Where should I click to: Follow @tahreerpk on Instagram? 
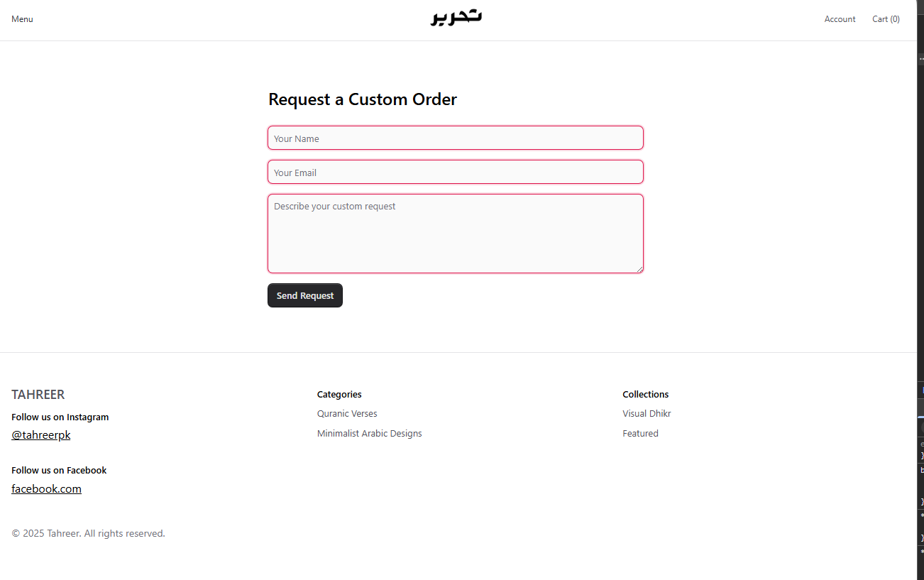(40, 434)
